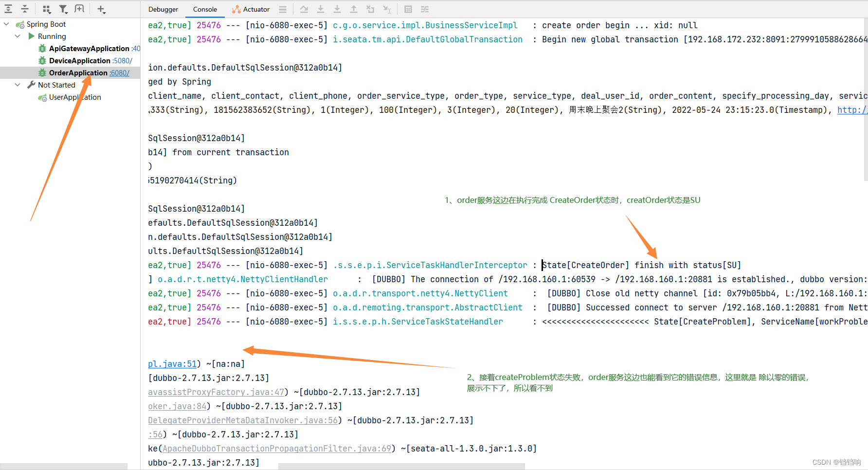This screenshot has height=470, width=868.
Task: Open the DelegateProviderMetaDataInvoker.java:56 link
Action: (x=243, y=420)
